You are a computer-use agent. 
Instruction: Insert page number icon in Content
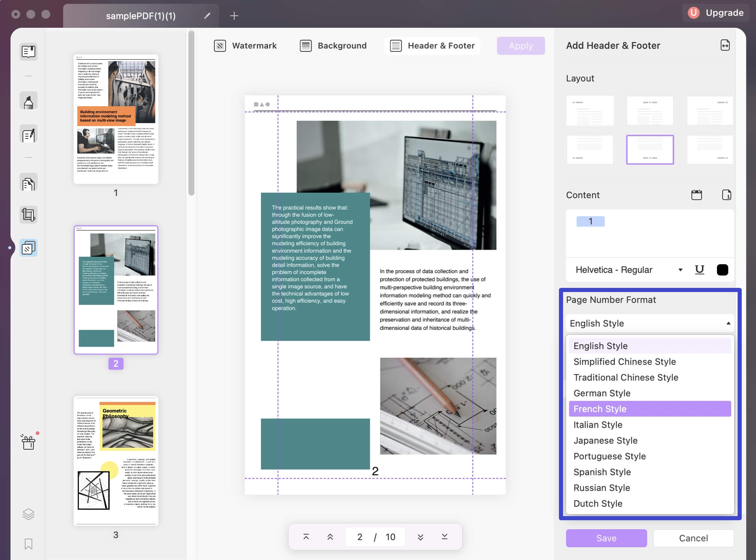pos(726,195)
